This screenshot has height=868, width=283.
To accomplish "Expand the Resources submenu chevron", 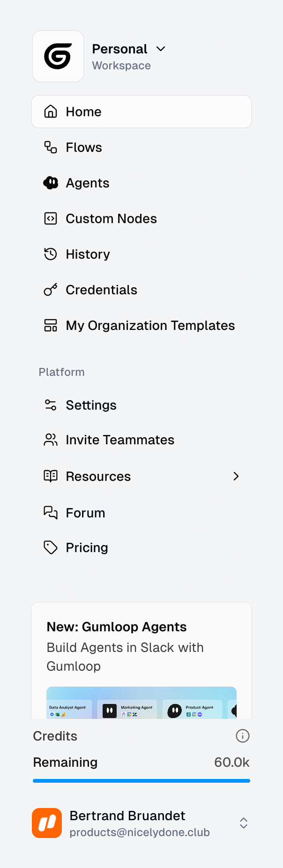I will click(x=236, y=476).
